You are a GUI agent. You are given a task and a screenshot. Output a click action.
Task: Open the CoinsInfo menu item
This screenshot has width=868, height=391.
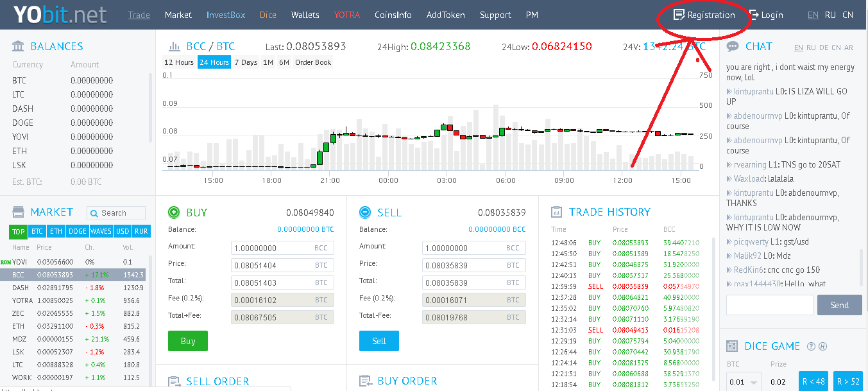pyautogui.click(x=393, y=15)
